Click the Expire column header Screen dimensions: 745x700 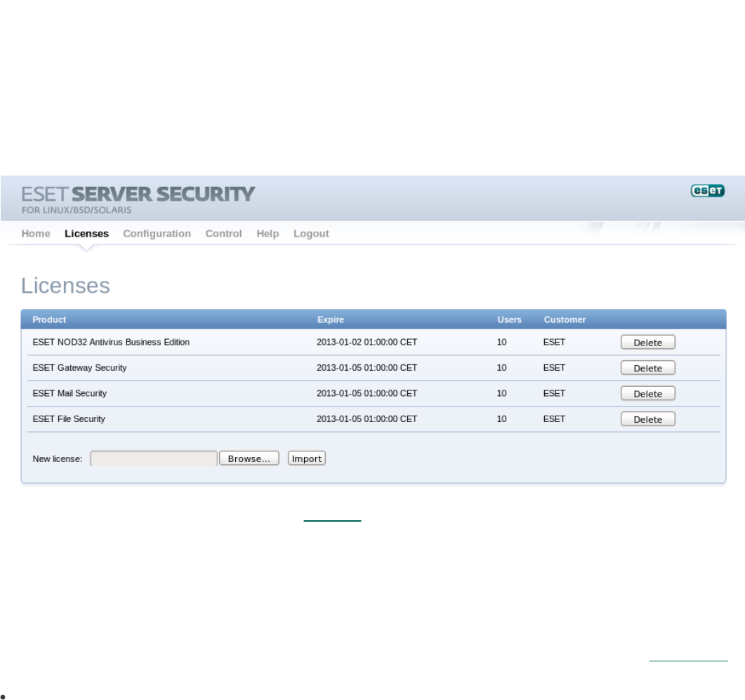[x=330, y=319]
